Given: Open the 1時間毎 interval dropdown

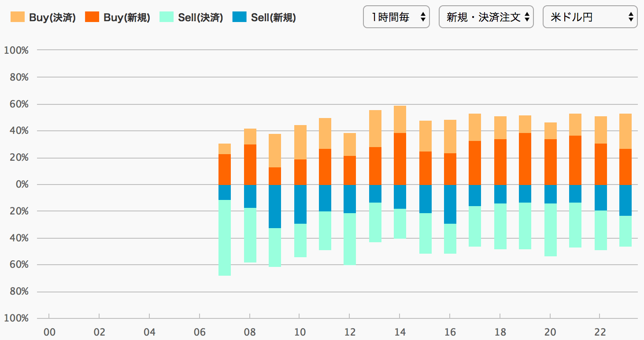Looking at the screenshot, I should click(x=396, y=17).
